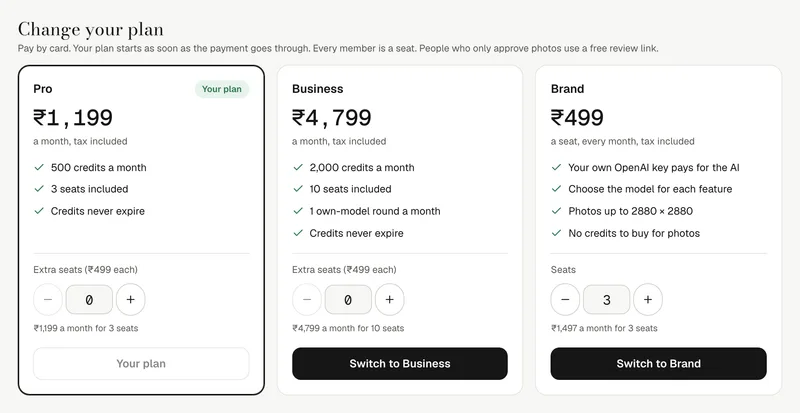Add a seat to Brand plan
Image resolution: width=800 pixels, height=413 pixels.
tap(648, 300)
